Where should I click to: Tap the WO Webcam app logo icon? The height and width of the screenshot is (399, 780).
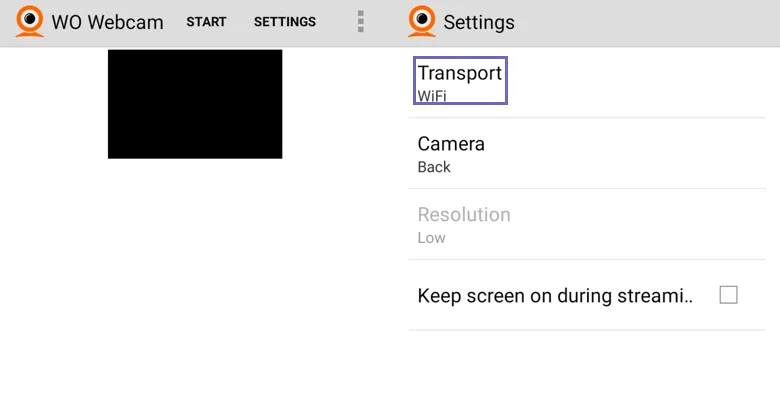point(29,21)
